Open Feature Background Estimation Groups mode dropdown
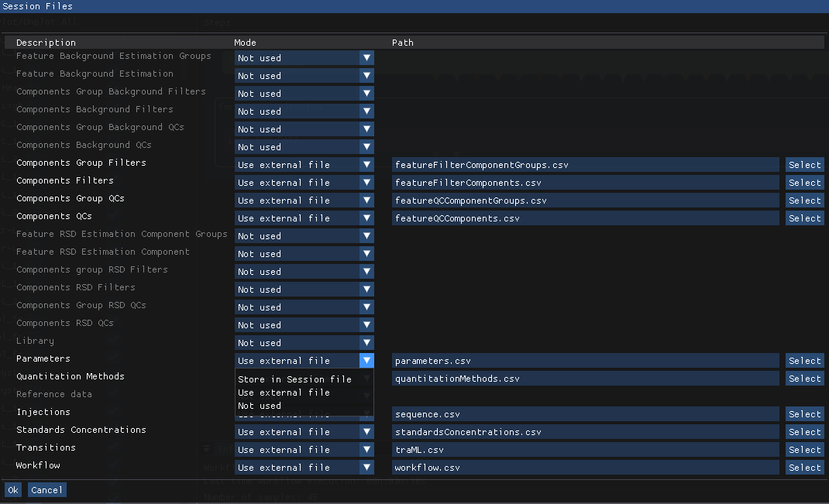 tap(304, 58)
